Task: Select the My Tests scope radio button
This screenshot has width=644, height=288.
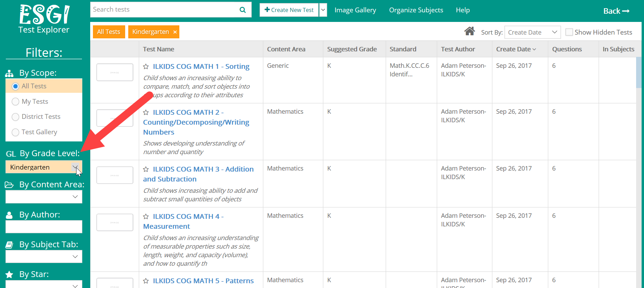Action: coord(15,102)
